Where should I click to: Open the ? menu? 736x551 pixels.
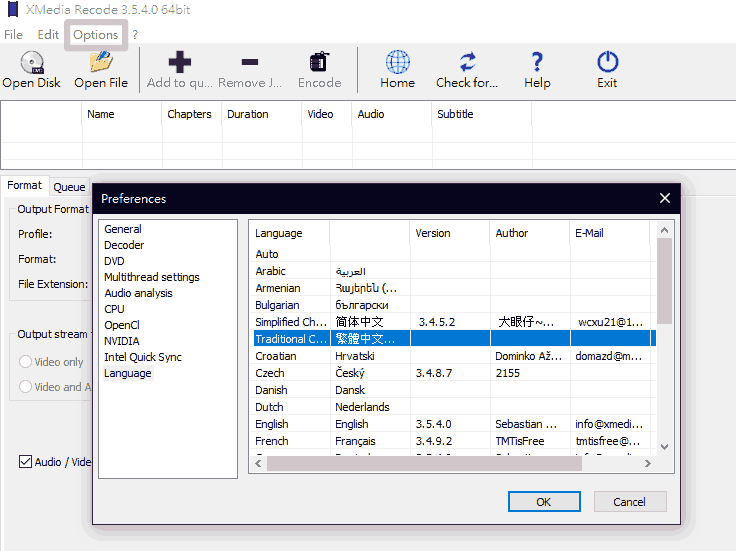135,35
